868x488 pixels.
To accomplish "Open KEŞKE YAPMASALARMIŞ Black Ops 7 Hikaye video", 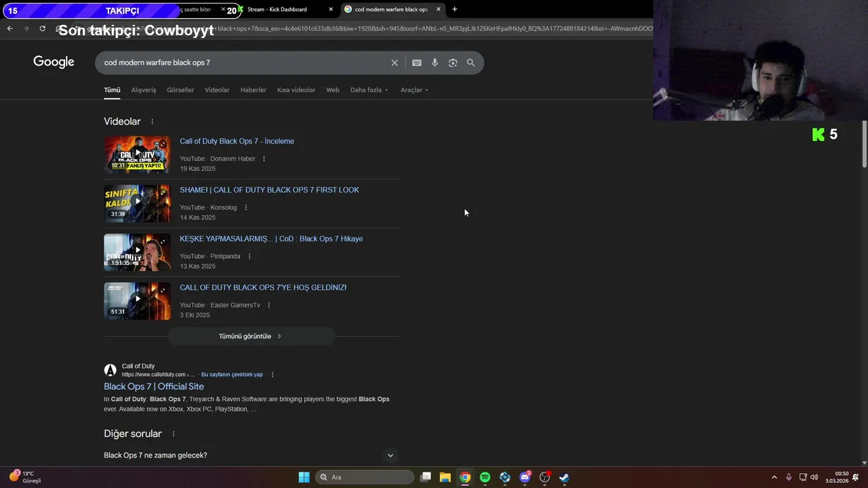I will point(271,239).
